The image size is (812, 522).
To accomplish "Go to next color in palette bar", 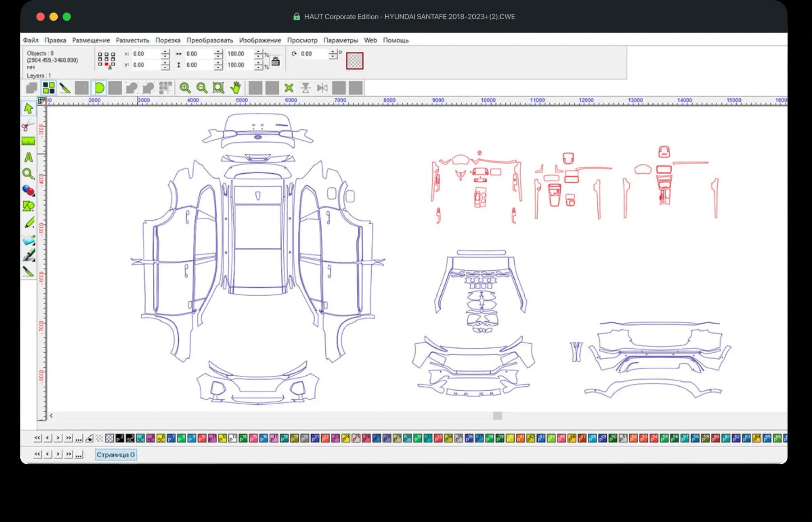I will tap(58, 438).
